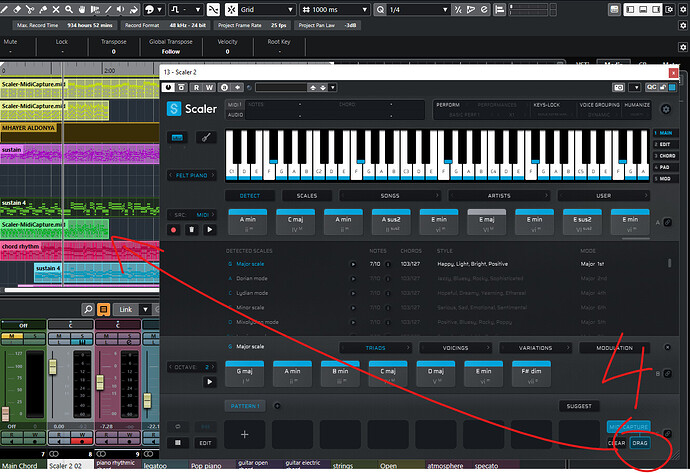Screen dimensions: 690x473
Task: Take plugin snapshot with camera icon
Action: pos(619,88)
